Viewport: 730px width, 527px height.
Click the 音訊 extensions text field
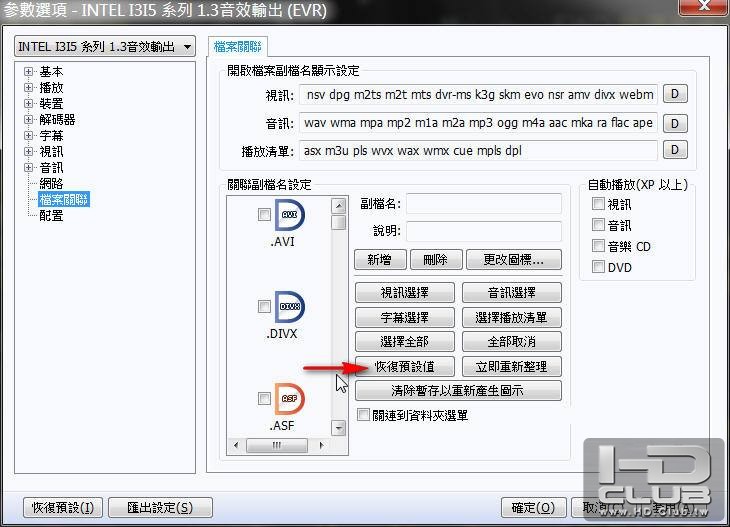point(478,123)
